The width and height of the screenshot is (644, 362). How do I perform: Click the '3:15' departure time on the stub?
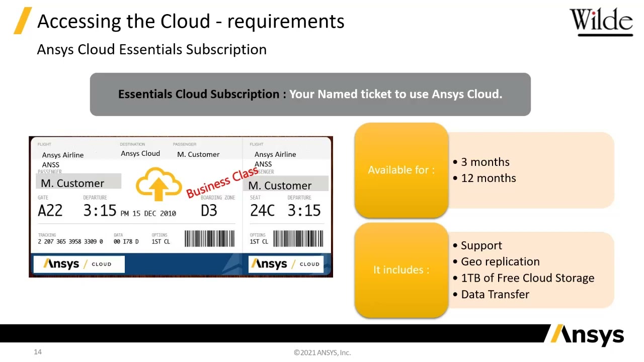304,210
